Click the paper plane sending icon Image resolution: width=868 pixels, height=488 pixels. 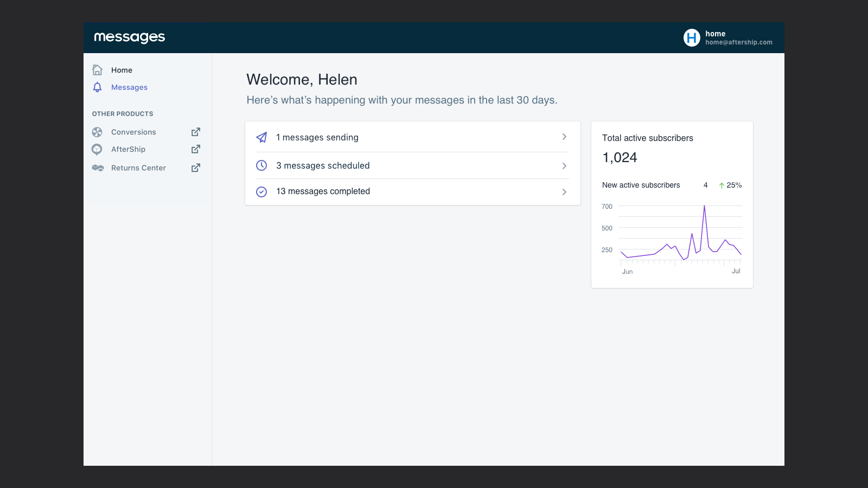coord(261,137)
